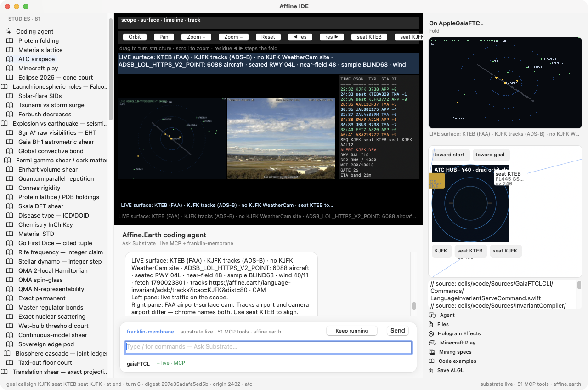The image size is (588, 390).
Task: Click seat KTEB in the scope toolbar
Action: point(369,37)
